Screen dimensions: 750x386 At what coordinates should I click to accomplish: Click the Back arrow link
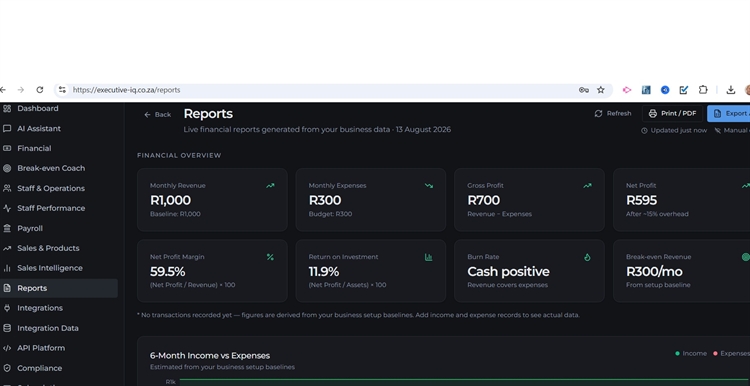[x=157, y=114]
